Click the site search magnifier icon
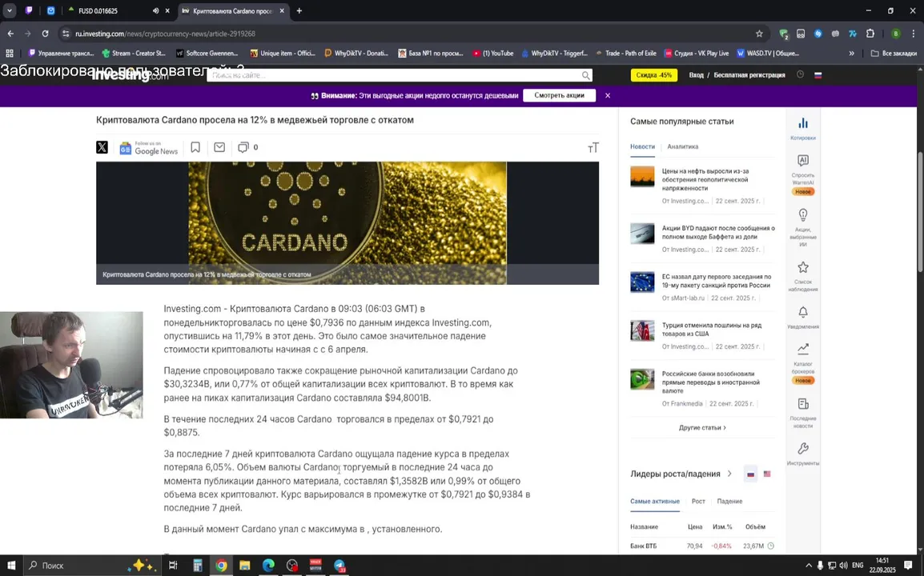The width and height of the screenshot is (924, 576). (x=585, y=75)
